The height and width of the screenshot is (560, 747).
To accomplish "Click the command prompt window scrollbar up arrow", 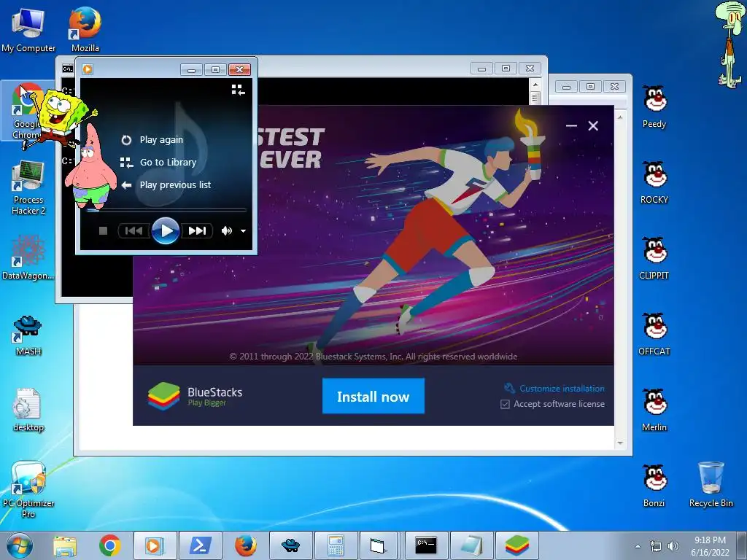I will point(535,85).
